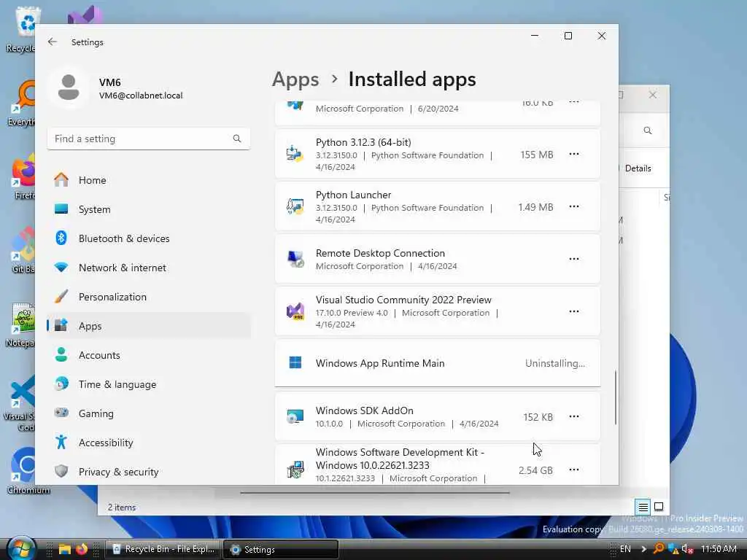Click the Windows SDK AddOn icon

(295, 416)
